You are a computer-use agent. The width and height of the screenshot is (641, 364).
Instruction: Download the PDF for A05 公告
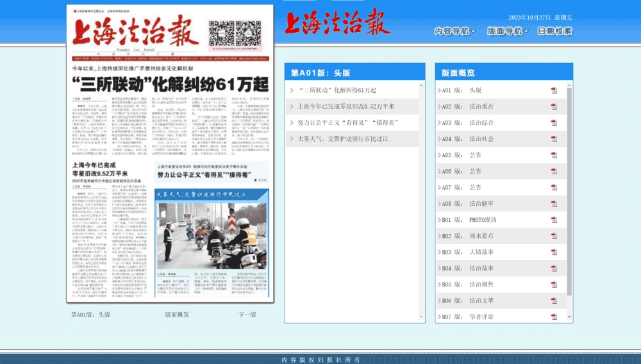click(554, 155)
